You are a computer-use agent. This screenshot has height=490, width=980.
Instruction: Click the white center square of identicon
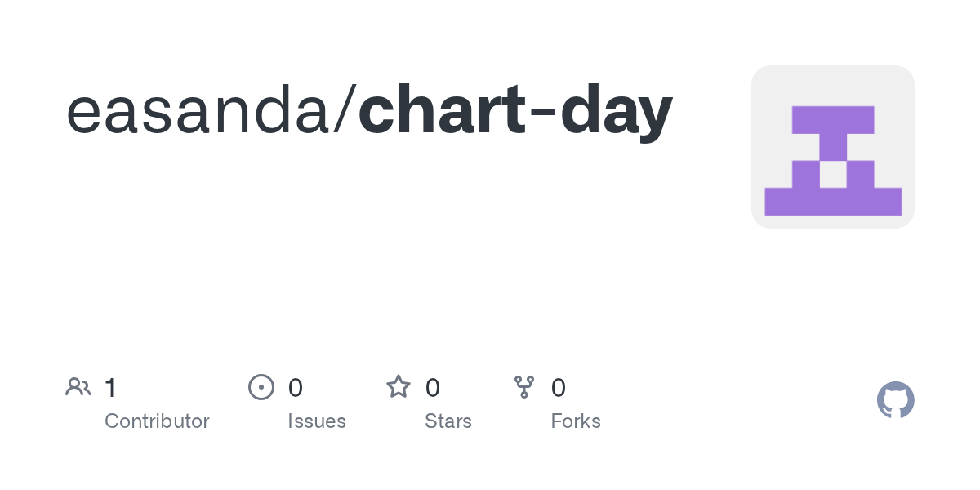pos(833,174)
